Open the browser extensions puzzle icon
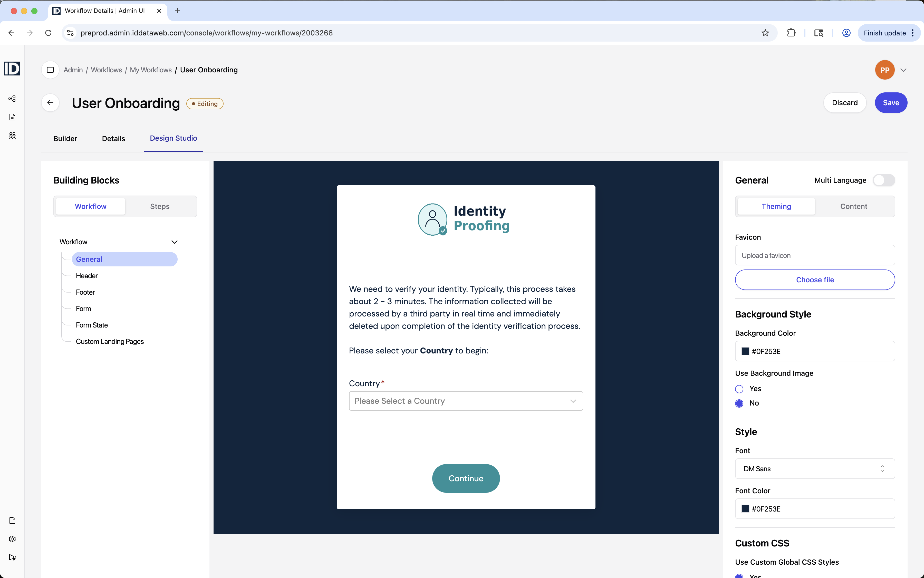Screen dimensions: 924x578 791,33
